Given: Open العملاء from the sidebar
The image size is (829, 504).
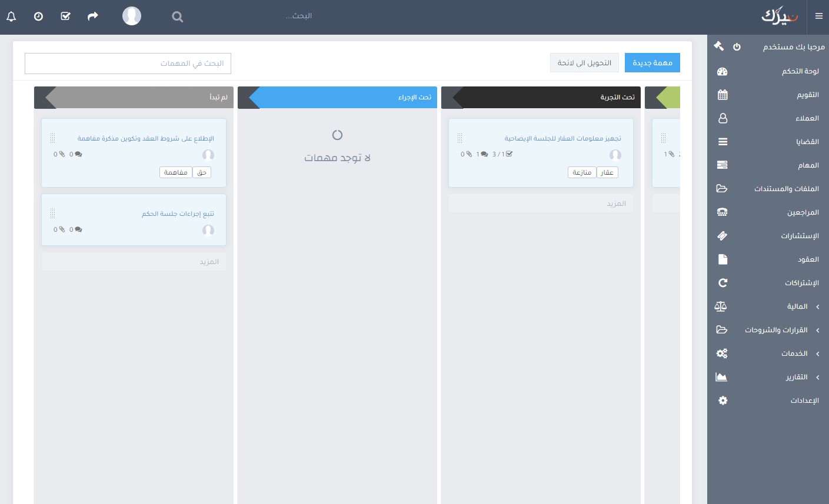Looking at the screenshot, I should pyautogui.click(x=807, y=118).
